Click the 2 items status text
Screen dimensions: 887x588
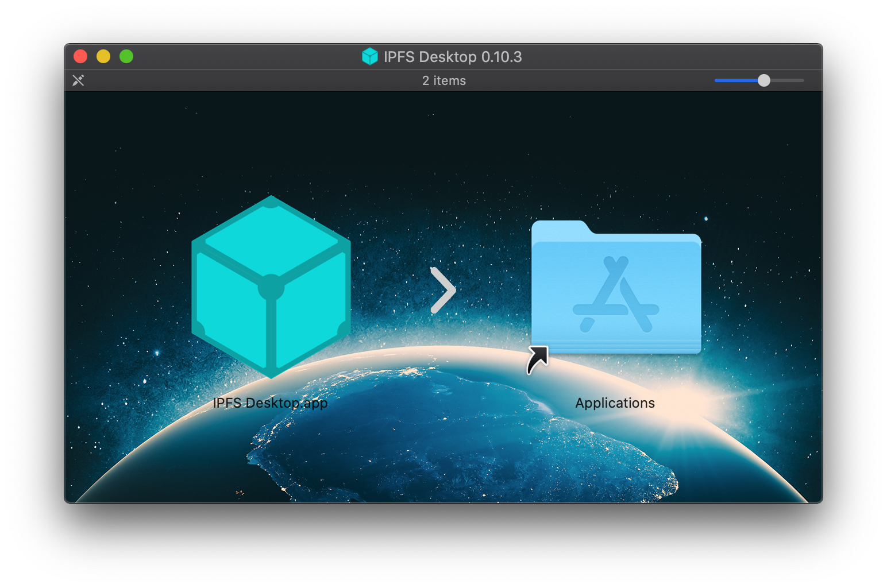tap(444, 80)
